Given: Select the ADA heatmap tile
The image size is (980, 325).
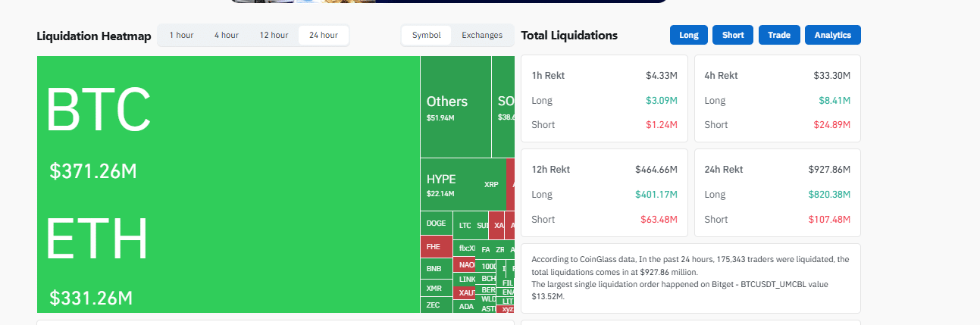Looking at the screenshot, I should pyautogui.click(x=465, y=306).
